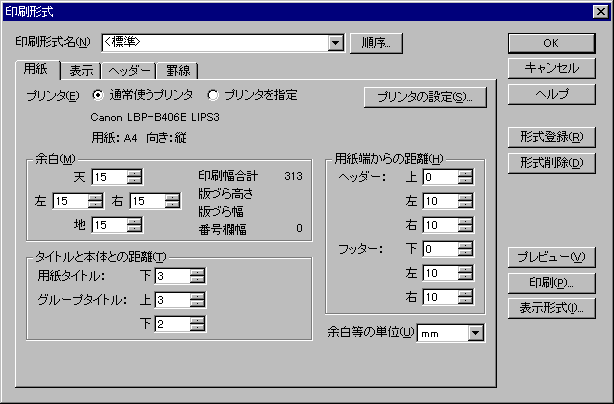This screenshot has height=404, width=614.
Task: Switch to the ヘッダー tab
Action: click(129, 71)
